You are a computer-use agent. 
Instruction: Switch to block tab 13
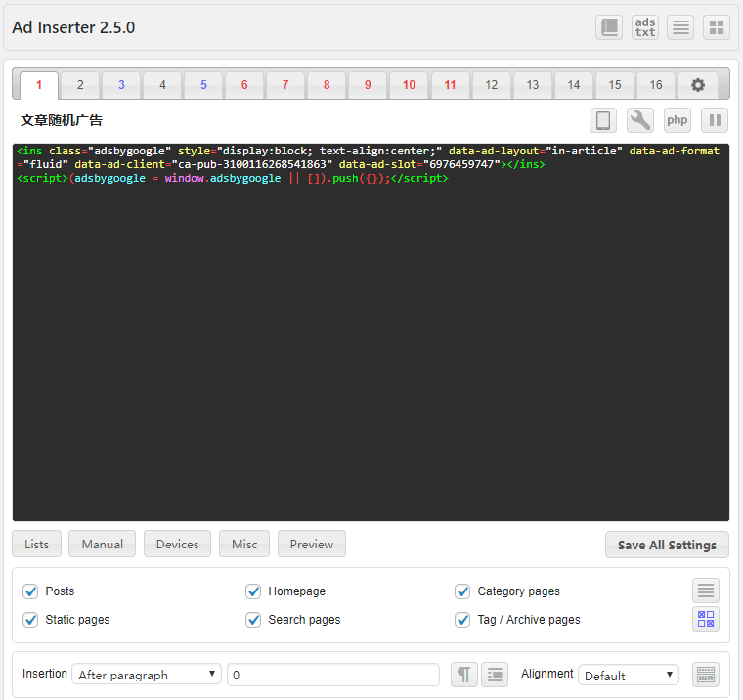point(533,85)
